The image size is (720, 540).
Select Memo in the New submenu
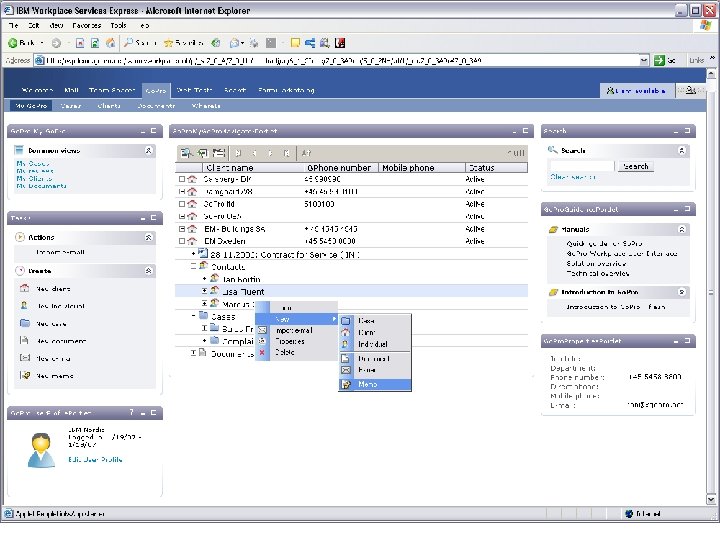click(368, 384)
